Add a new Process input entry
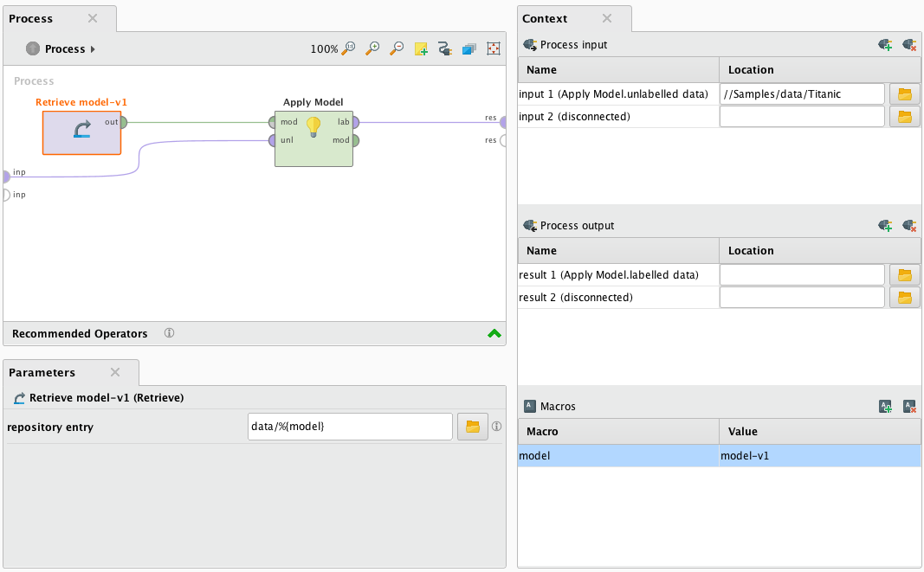The height and width of the screenshot is (572, 924). 884,44
